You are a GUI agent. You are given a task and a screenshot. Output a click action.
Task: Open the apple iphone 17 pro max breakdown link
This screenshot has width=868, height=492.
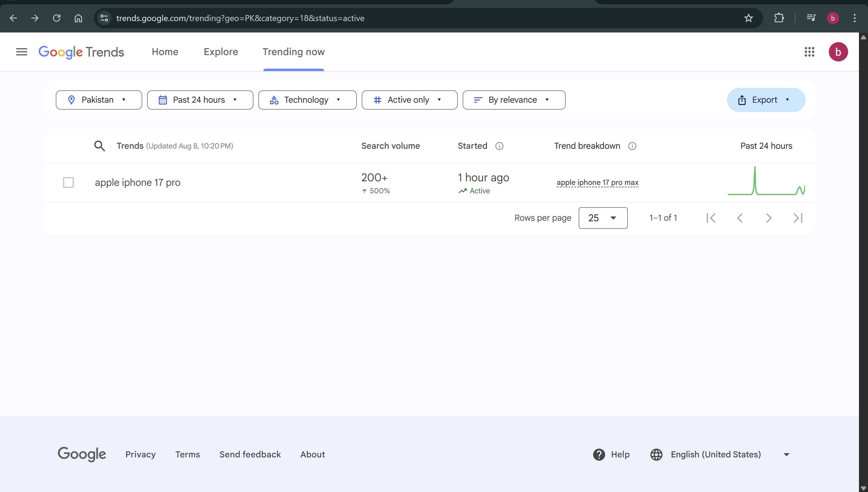click(x=597, y=182)
